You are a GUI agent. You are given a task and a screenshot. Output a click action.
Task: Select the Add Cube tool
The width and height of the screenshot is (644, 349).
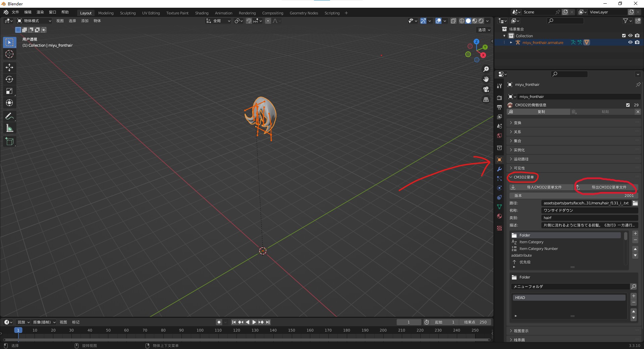[x=9, y=142]
